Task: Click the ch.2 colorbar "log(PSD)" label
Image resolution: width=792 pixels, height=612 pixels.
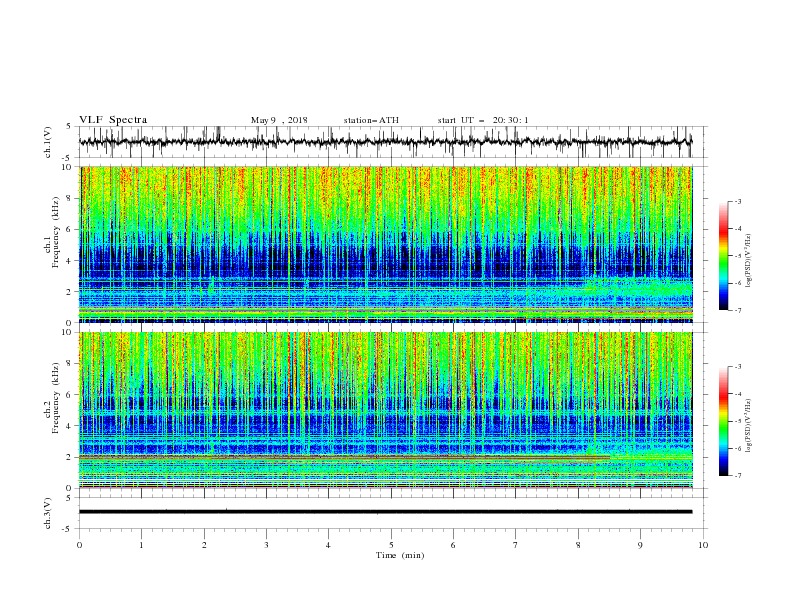Action: [x=749, y=426]
